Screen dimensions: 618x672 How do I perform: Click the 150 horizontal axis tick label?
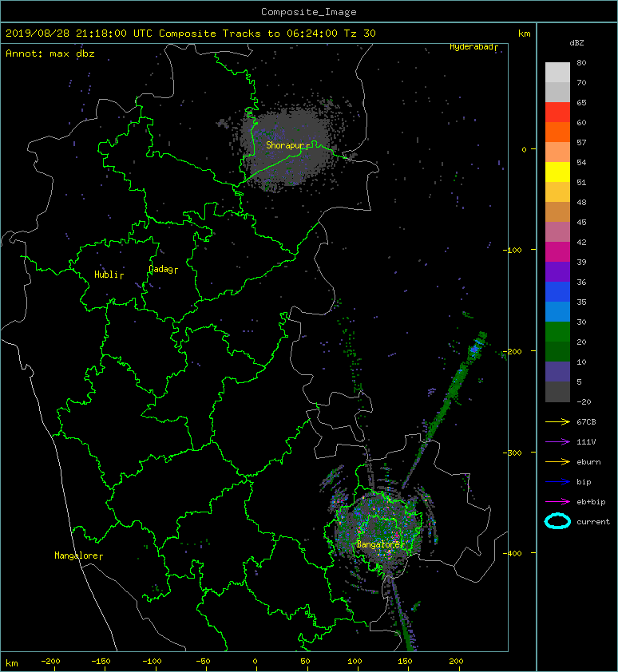[x=405, y=662]
